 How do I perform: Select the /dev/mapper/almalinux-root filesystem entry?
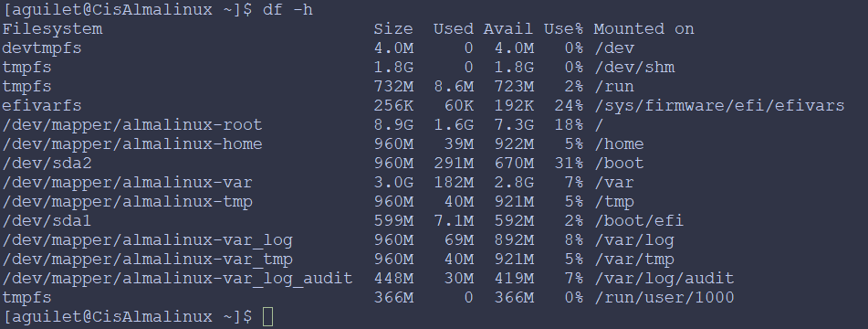[x=132, y=125]
